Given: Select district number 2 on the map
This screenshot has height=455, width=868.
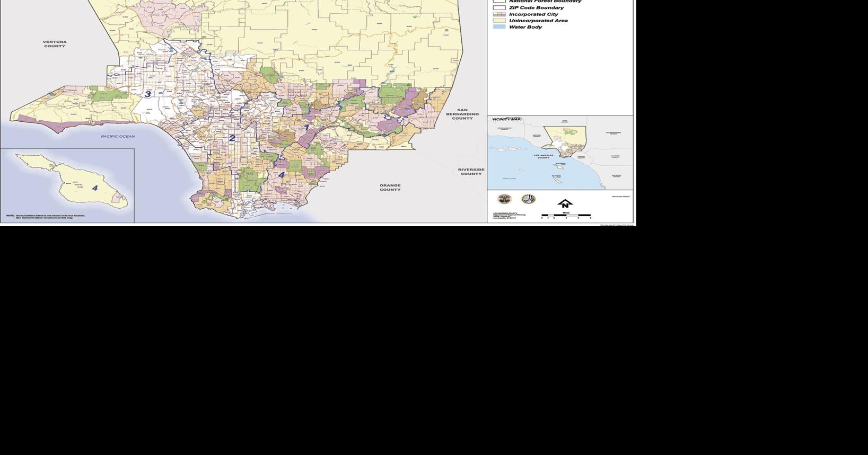Looking at the screenshot, I should tap(232, 138).
